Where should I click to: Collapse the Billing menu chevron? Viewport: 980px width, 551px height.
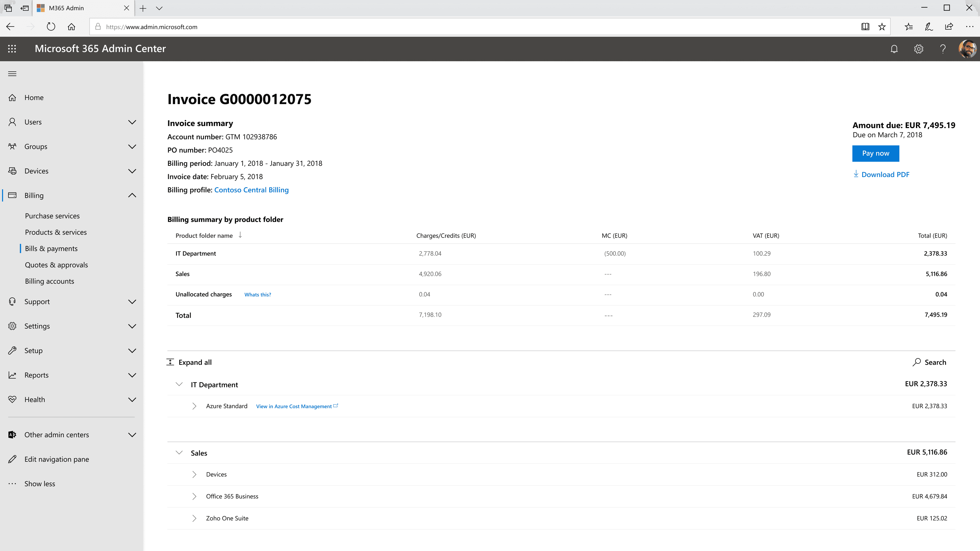(x=132, y=195)
